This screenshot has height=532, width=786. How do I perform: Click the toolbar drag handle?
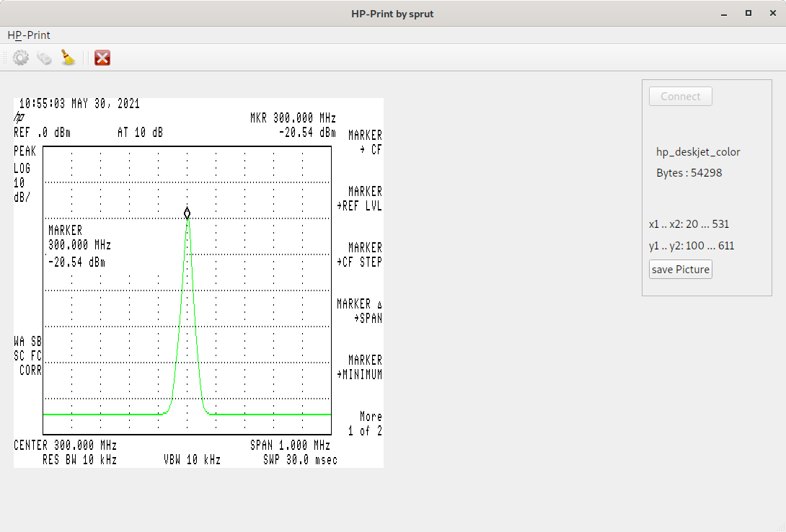pos(5,58)
